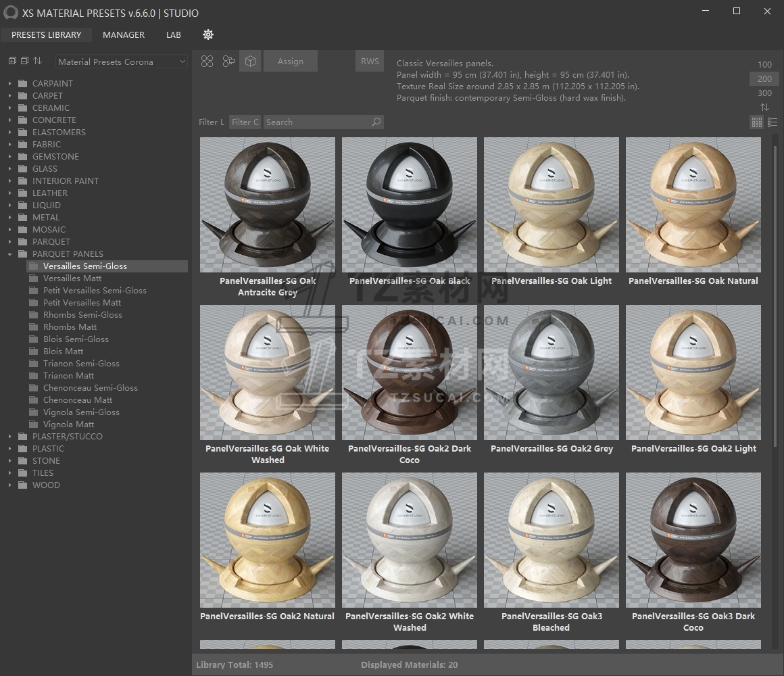Select the Versailles Matt subfolder

click(x=72, y=279)
